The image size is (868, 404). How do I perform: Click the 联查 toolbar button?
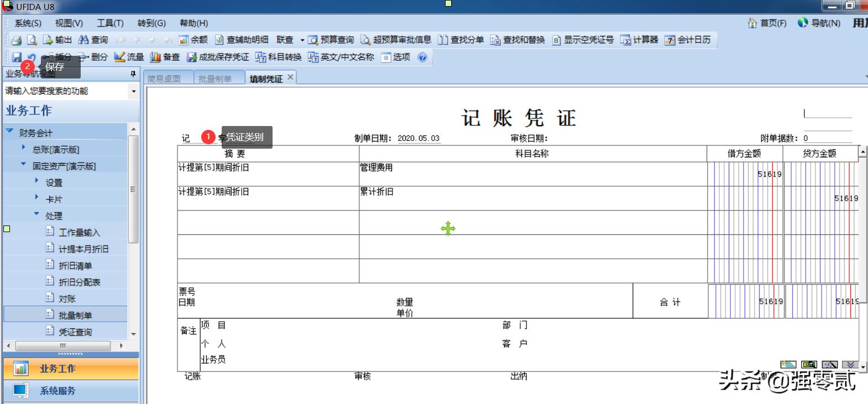point(285,40)
